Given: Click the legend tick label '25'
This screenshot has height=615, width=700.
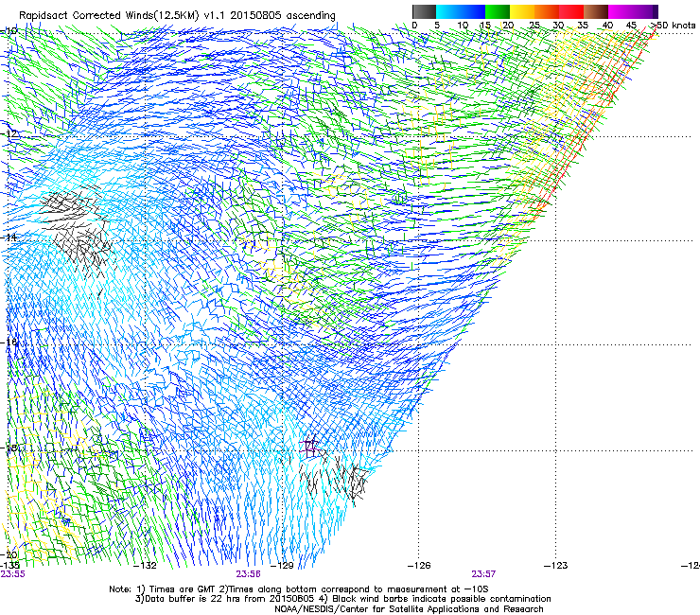Looking at the screenshot, I should [534, 26].
